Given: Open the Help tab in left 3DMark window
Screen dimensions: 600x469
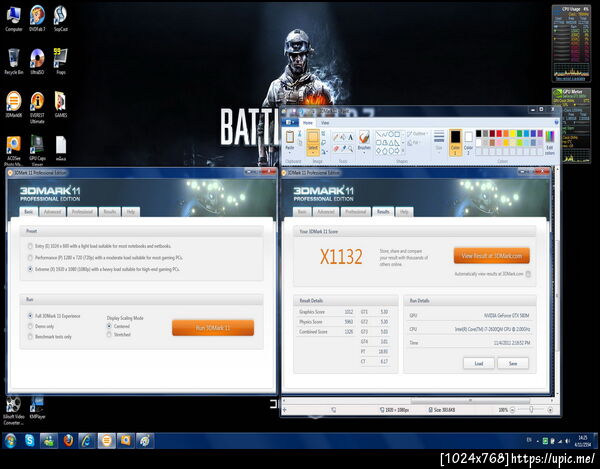Looking at the screenshot, I should click(x=131, y=212).
